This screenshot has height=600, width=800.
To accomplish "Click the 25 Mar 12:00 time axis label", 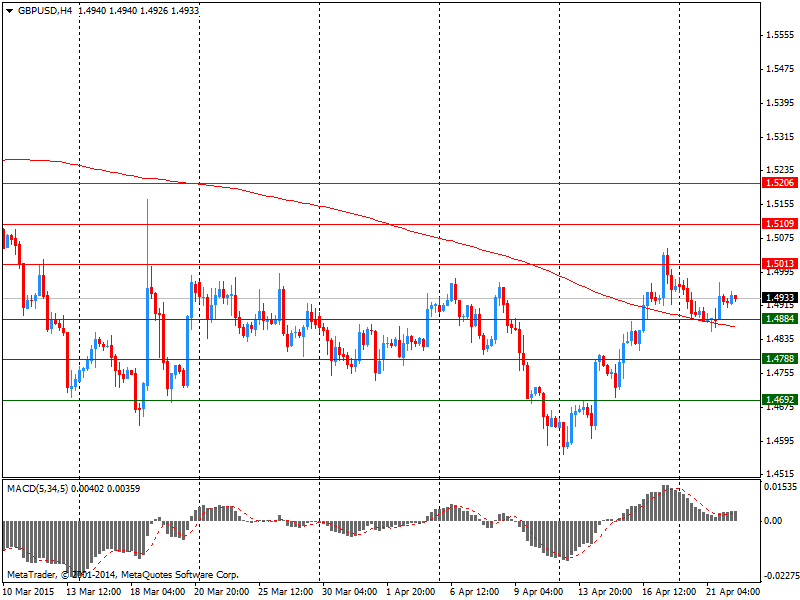I will point(285,592).
